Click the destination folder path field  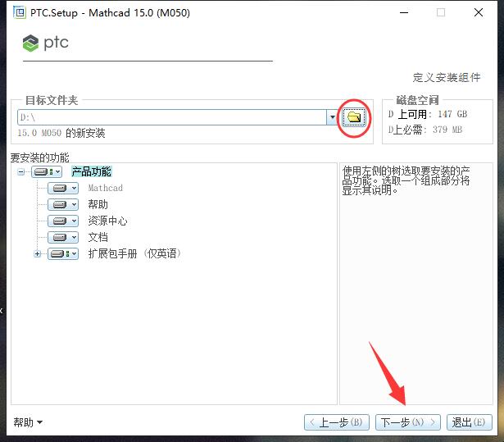[172, 117]
